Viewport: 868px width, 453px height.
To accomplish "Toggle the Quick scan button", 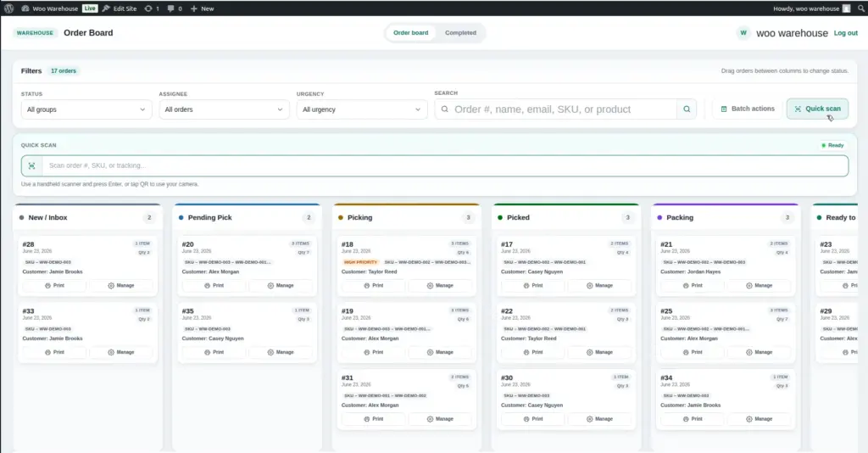I will (x=817, y=109).
